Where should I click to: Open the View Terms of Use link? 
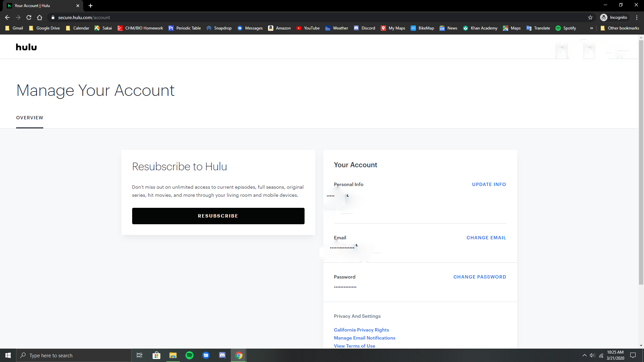coord(355,346)
